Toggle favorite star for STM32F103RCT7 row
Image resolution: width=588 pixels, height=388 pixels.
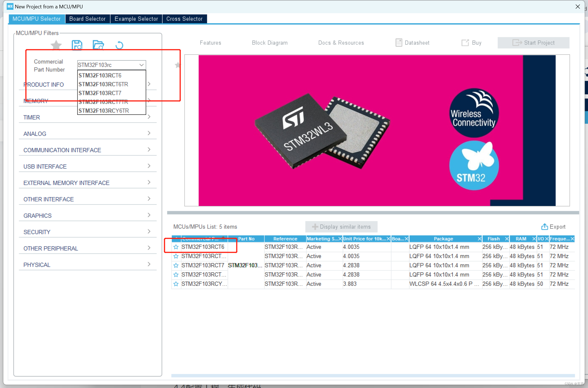176,265
